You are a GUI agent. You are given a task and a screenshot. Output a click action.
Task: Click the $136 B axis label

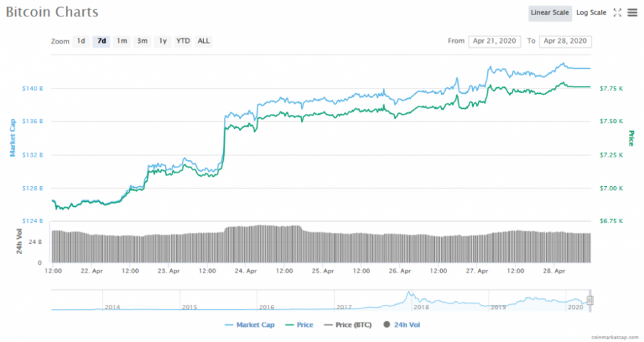coord(32,121)
